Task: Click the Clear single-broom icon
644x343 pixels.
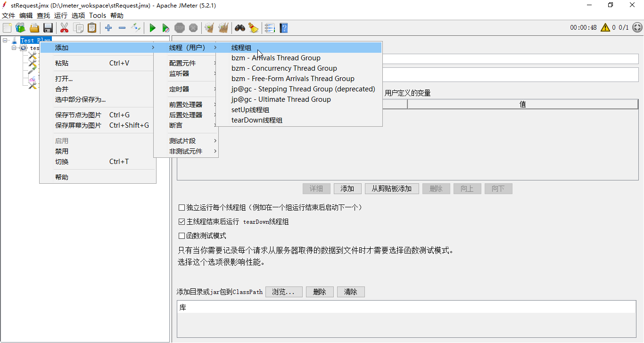Action: [x=209, y=28]
